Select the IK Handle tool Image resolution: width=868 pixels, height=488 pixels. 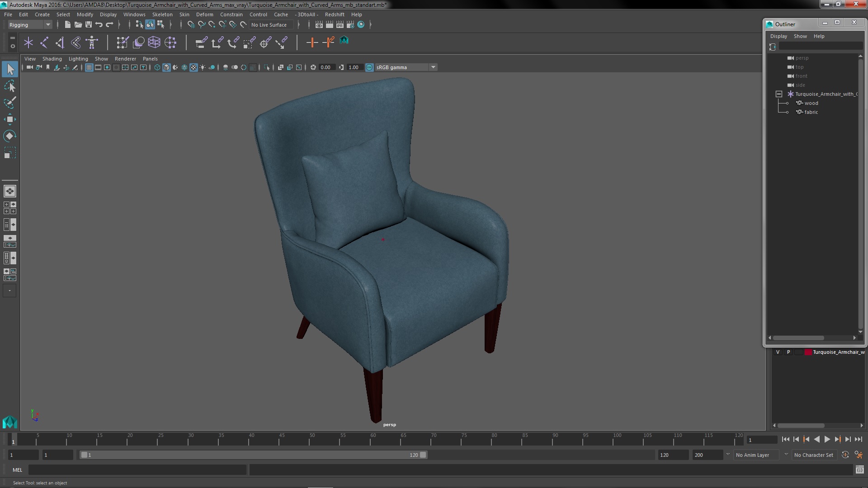tap(60, 43)
